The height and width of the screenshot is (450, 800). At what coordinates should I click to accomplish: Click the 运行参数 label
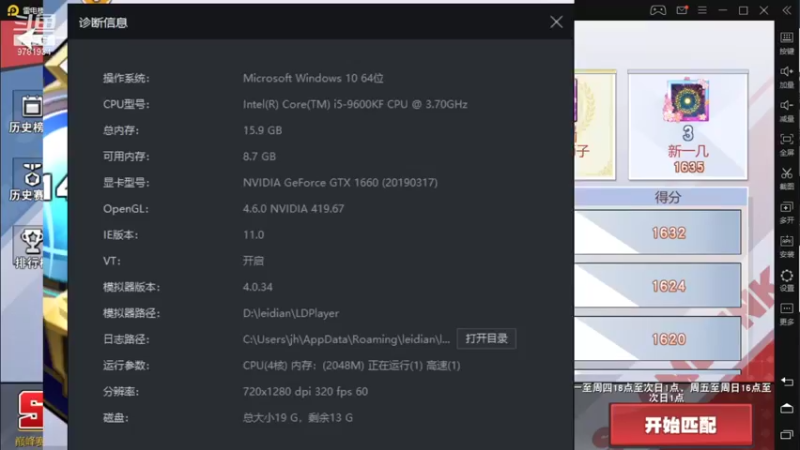126,366
